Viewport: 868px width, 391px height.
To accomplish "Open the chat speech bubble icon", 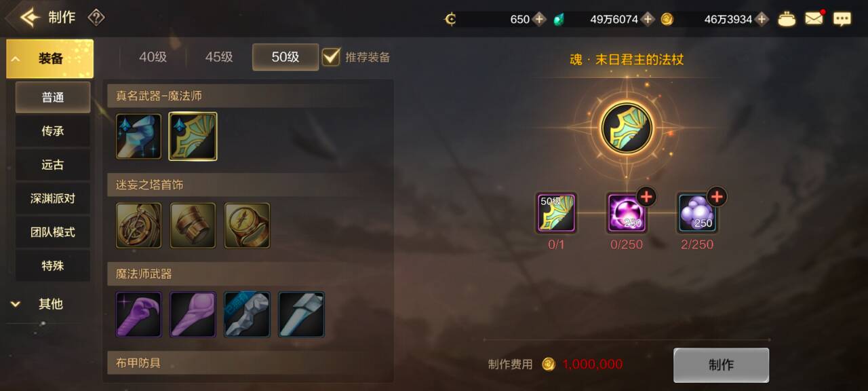I will point(842,19).
